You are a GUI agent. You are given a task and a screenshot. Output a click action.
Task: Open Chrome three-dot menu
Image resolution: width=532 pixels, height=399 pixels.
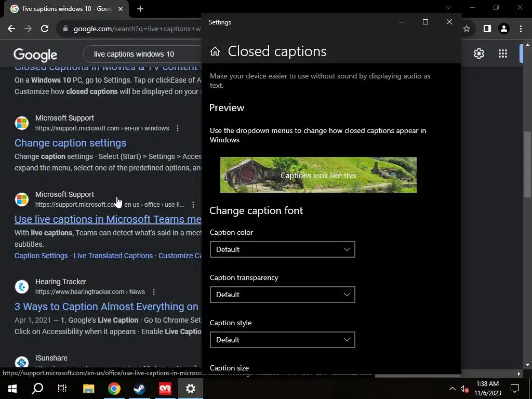(521, 29)
